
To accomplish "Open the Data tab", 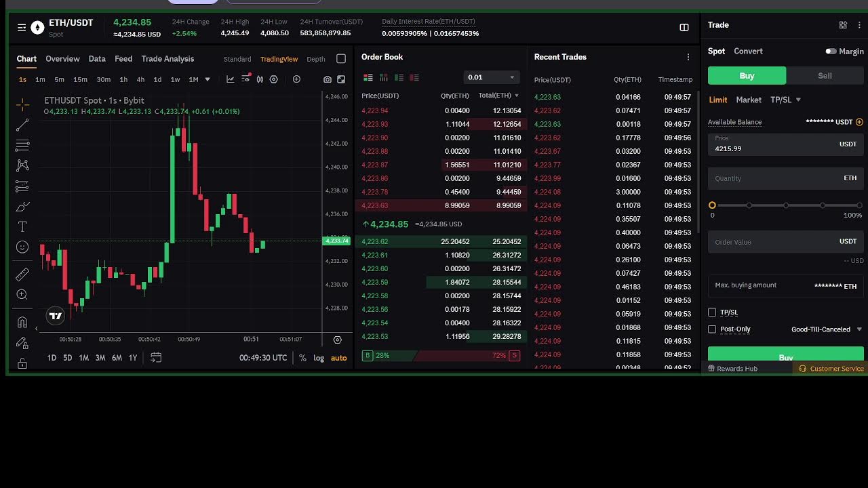I will coord(97,59).
